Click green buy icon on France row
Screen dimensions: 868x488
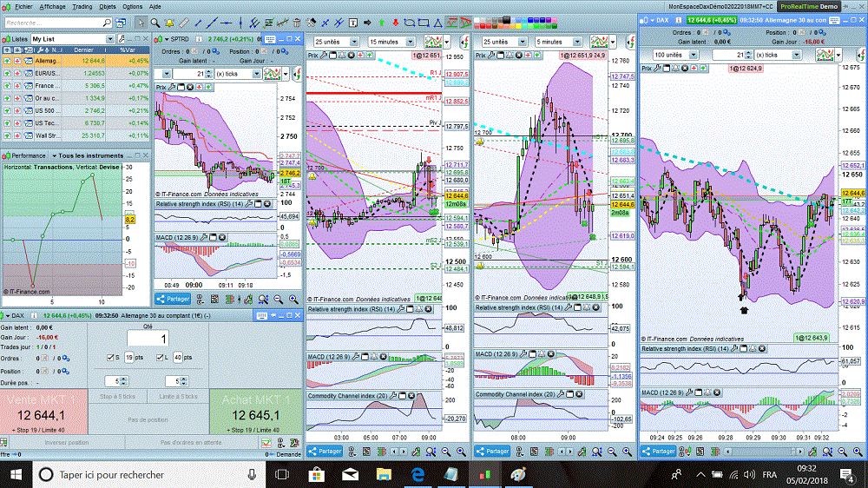(x=7, y=86)
